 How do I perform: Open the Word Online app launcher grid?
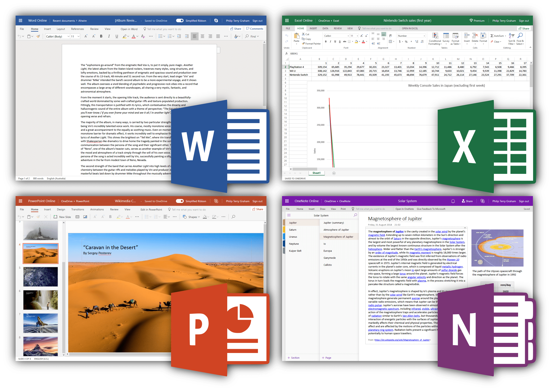20,20
